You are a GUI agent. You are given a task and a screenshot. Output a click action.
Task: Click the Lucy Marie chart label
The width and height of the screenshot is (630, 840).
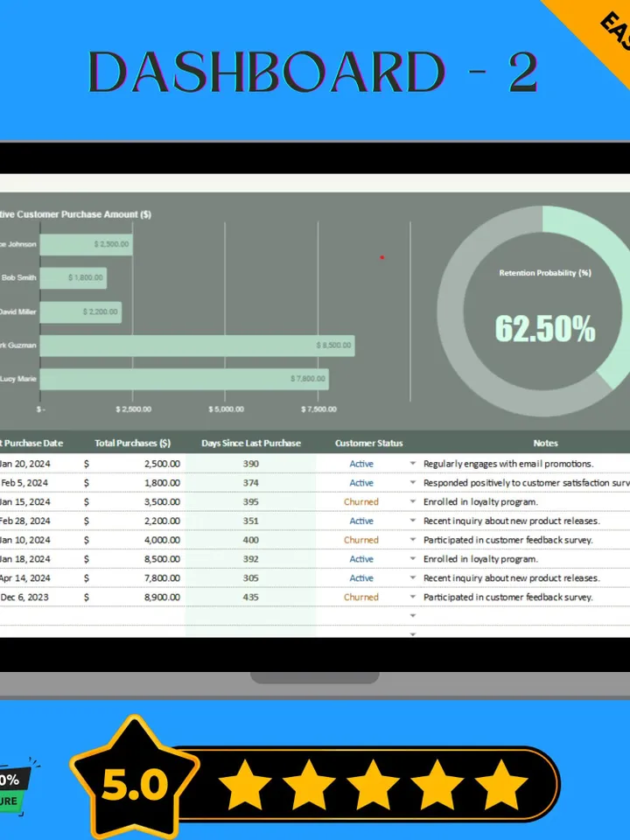pyautogui.click(x=18, y=379)
